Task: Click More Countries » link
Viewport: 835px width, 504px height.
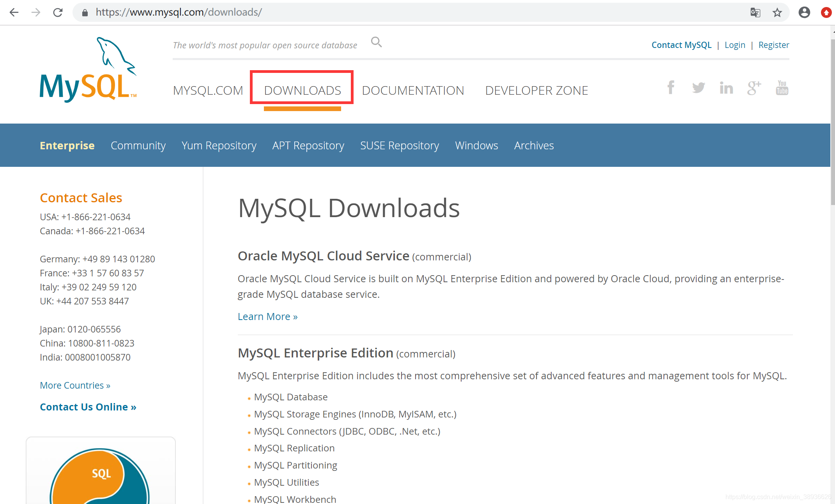Action: tap(75, 385)
